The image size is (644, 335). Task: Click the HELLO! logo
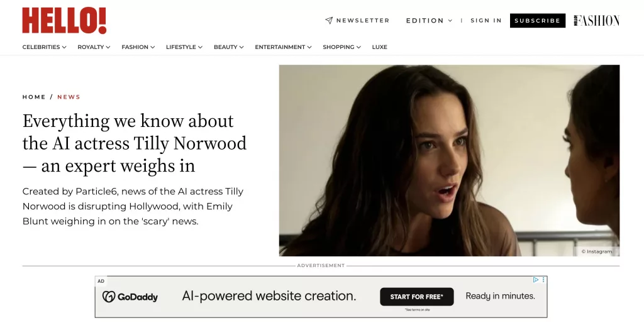64,21
